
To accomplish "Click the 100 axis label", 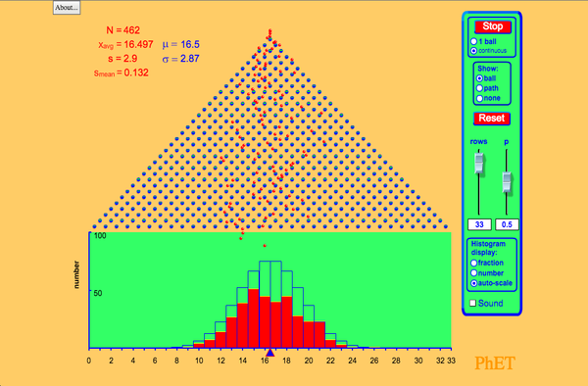I will [x=100, y=236].
